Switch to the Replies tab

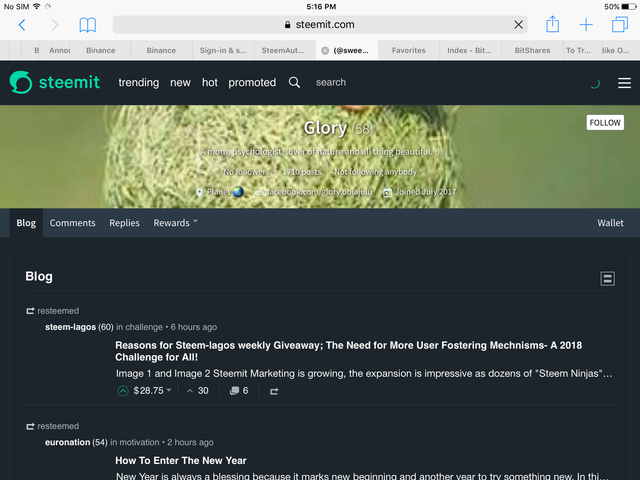[x=124, y=223]
